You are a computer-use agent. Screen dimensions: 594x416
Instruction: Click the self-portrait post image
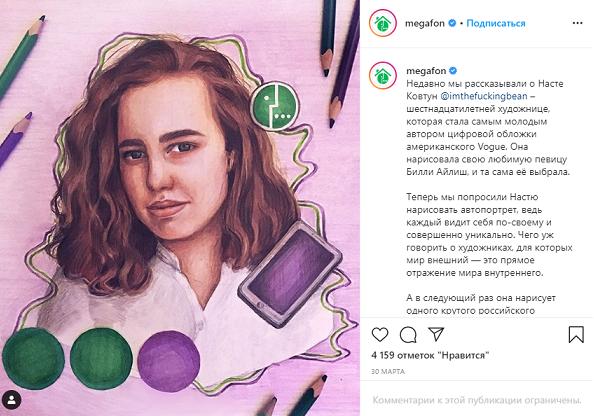[180, 208]
